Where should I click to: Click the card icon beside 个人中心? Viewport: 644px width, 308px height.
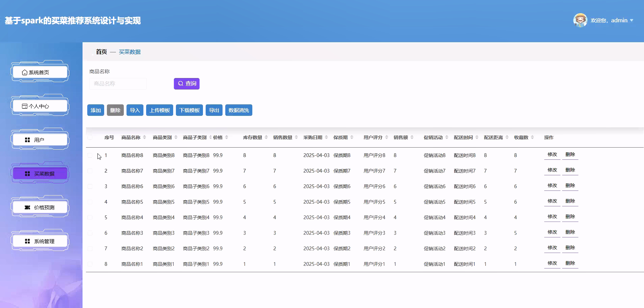25,106
